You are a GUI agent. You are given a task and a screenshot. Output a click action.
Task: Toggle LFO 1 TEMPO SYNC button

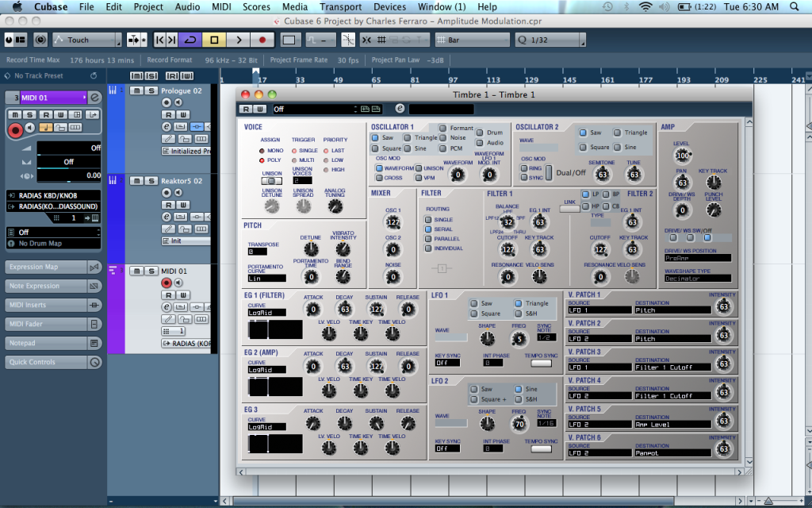(541, 364)
